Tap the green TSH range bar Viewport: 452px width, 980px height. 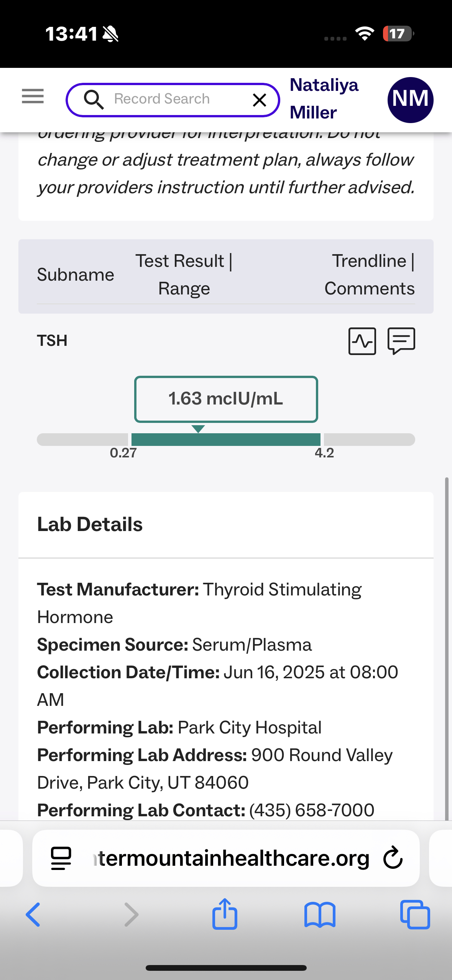226,439
